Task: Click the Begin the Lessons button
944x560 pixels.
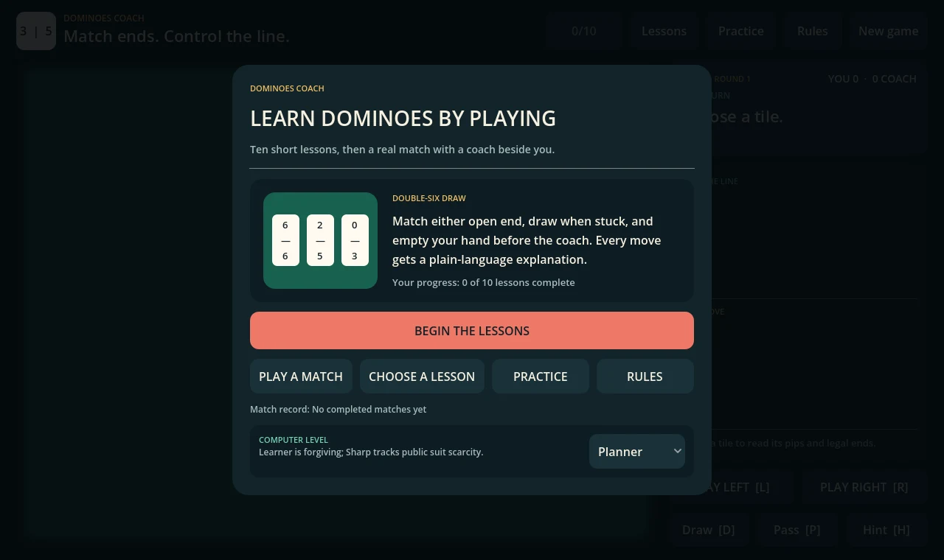Action: [x=472, y=331]
